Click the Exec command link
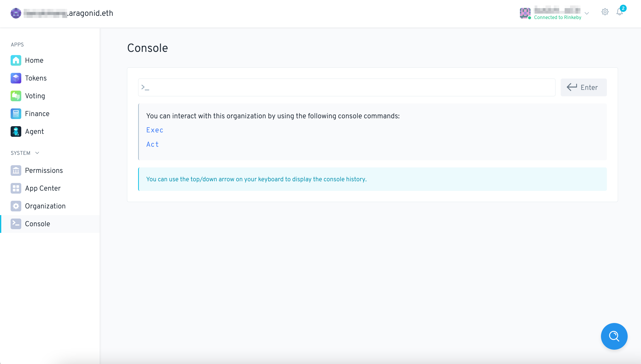Viewport: 641px width, 364px height. [154, 130]
